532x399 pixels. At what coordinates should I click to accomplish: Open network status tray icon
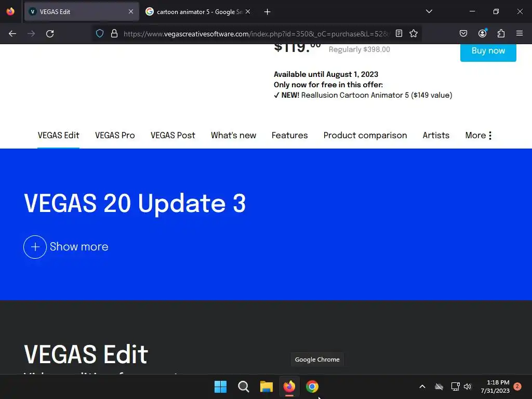coord(455,387)
